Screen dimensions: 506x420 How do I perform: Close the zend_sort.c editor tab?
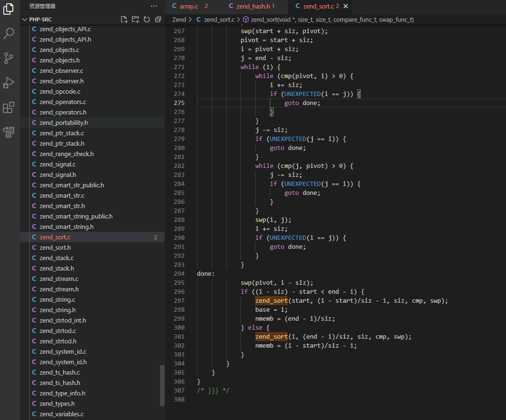pos(346,6)
